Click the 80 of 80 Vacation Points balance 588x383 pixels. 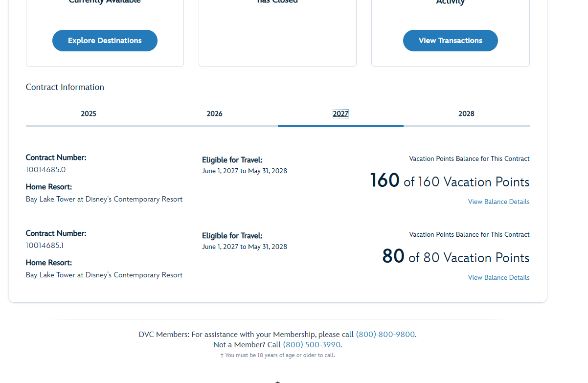coord(455,257)
